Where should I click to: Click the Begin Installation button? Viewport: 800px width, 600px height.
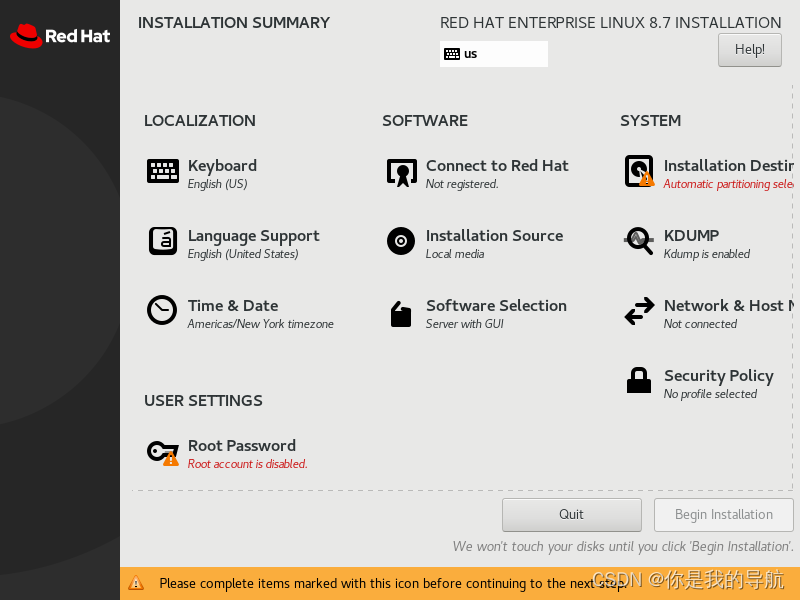tap(723, 514)
